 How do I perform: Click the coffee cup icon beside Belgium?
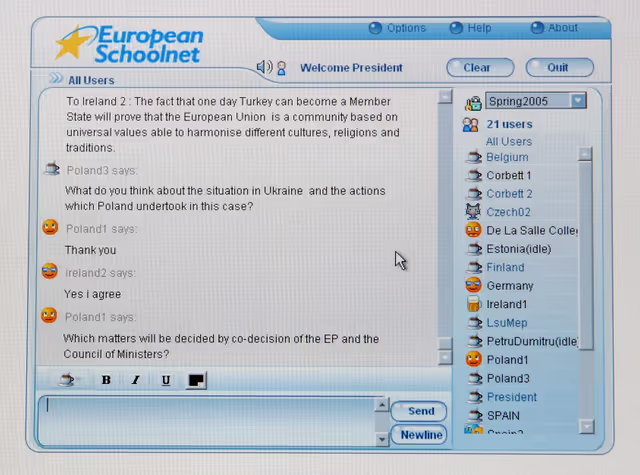pos(474,157)
